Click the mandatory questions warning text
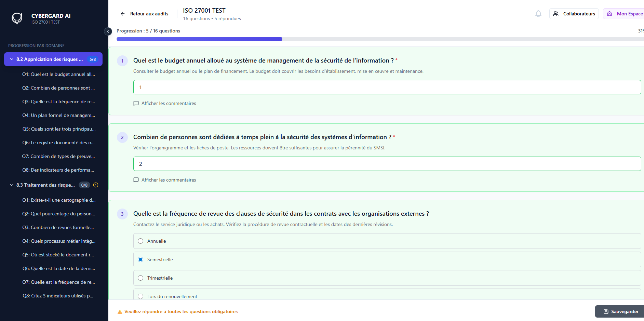Screen dimensions: 644x321 click(181, 311)
